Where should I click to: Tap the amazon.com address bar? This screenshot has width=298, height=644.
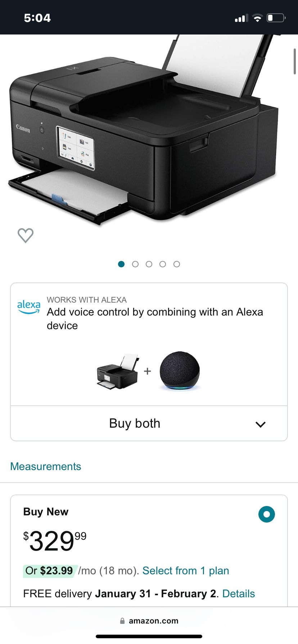tap(149, 621)
